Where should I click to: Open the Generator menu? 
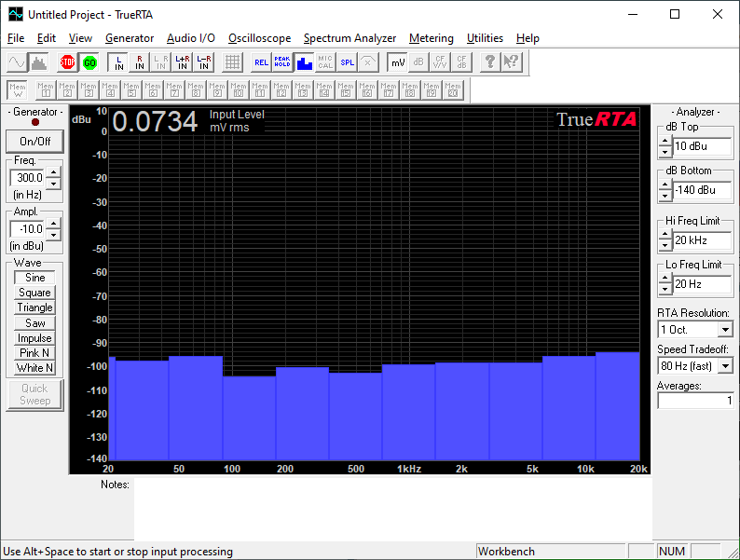point(130,38)
